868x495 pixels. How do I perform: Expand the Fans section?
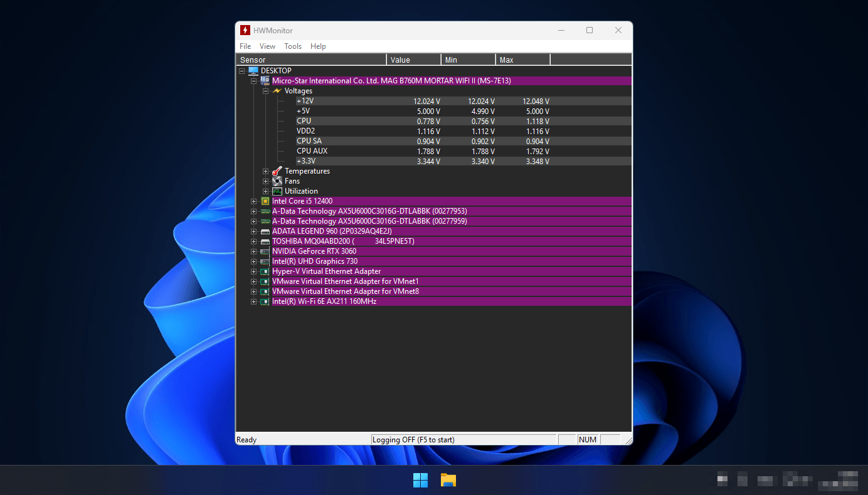point(265,181)
